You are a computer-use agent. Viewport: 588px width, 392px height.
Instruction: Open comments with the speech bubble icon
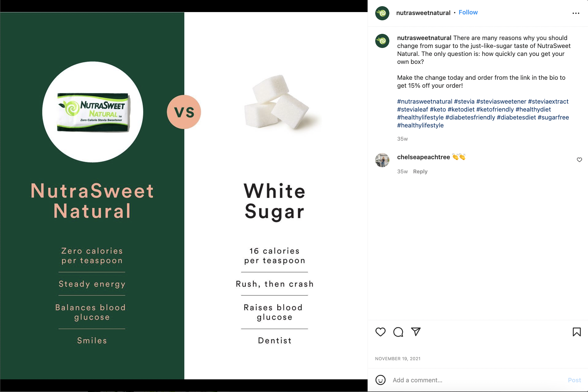pos(398,332)
